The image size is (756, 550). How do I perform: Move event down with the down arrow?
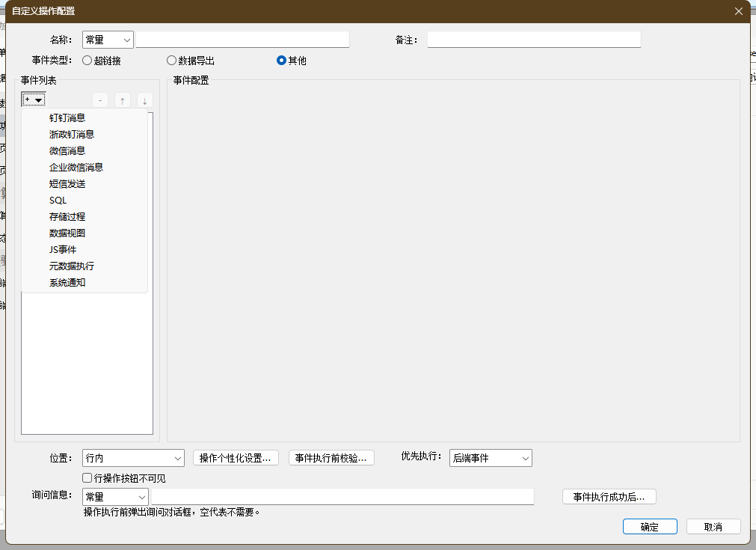point(144,100)
